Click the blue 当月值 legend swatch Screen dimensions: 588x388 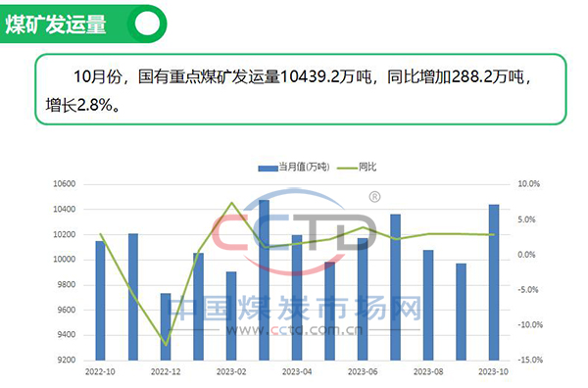pyautogui.click(x=268, y=169)
